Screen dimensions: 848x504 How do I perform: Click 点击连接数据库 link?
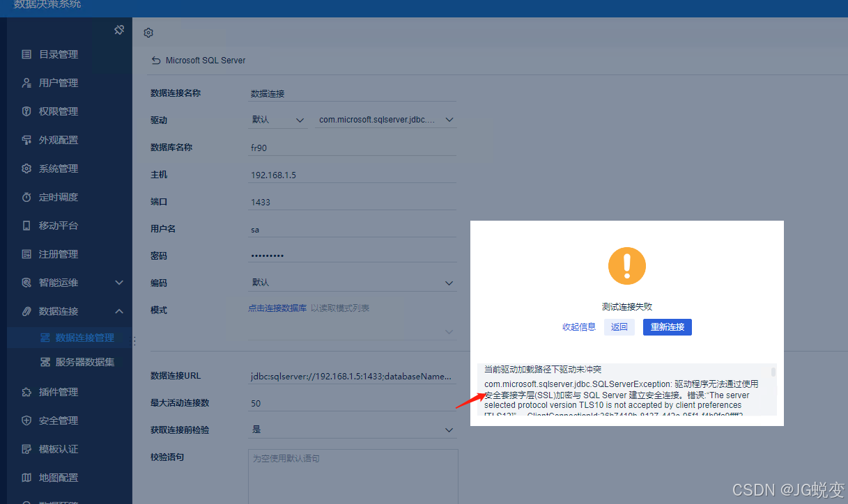coord(277,308)
